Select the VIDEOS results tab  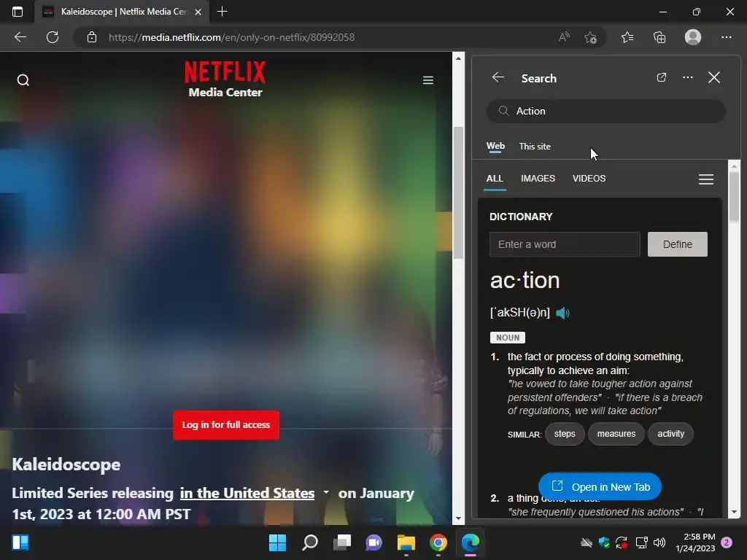pyautogui.click(x=589, y=179)
